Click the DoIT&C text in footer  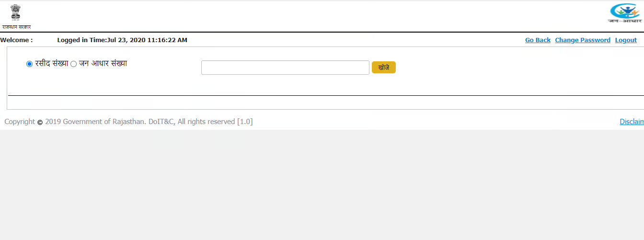pyautogui.click(x=161, y=122)
